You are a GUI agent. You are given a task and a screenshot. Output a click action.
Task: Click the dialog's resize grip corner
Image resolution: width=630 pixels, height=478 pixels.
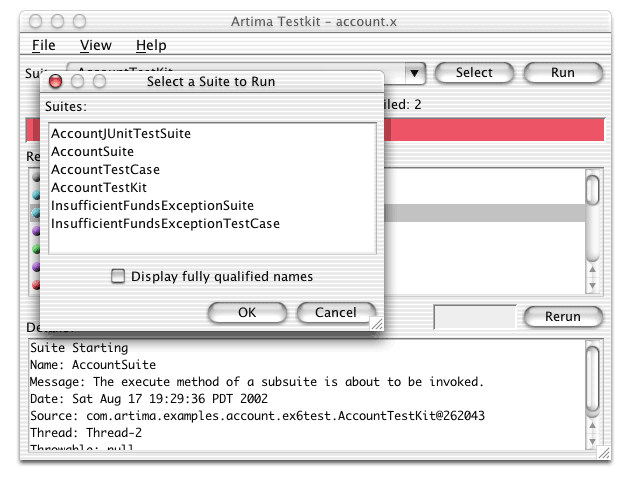377,324
